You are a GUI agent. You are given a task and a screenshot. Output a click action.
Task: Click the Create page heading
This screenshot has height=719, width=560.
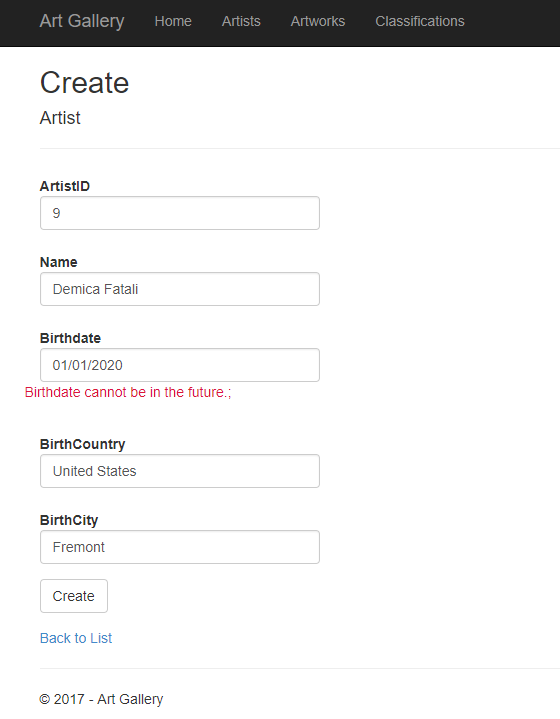pos(84,83)
